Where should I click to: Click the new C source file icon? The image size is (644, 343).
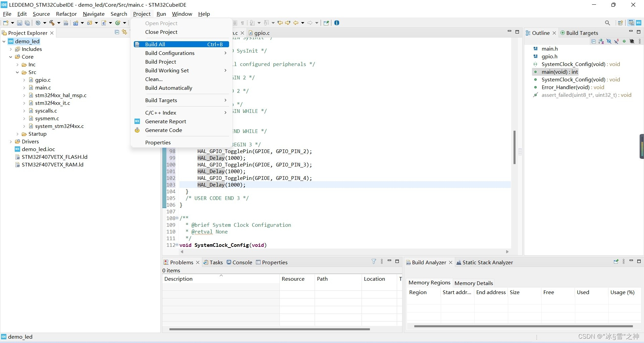pyautogui.click(x=104, y=23)
